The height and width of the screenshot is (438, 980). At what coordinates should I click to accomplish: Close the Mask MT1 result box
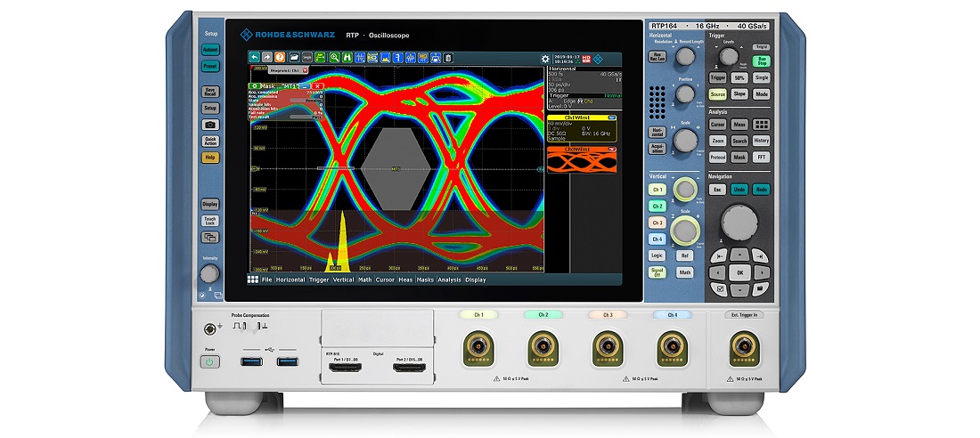317,85
